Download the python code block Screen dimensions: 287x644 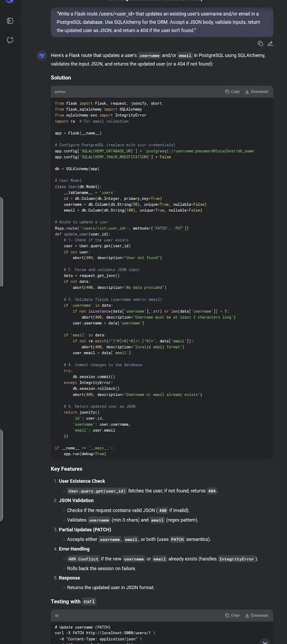257,92
